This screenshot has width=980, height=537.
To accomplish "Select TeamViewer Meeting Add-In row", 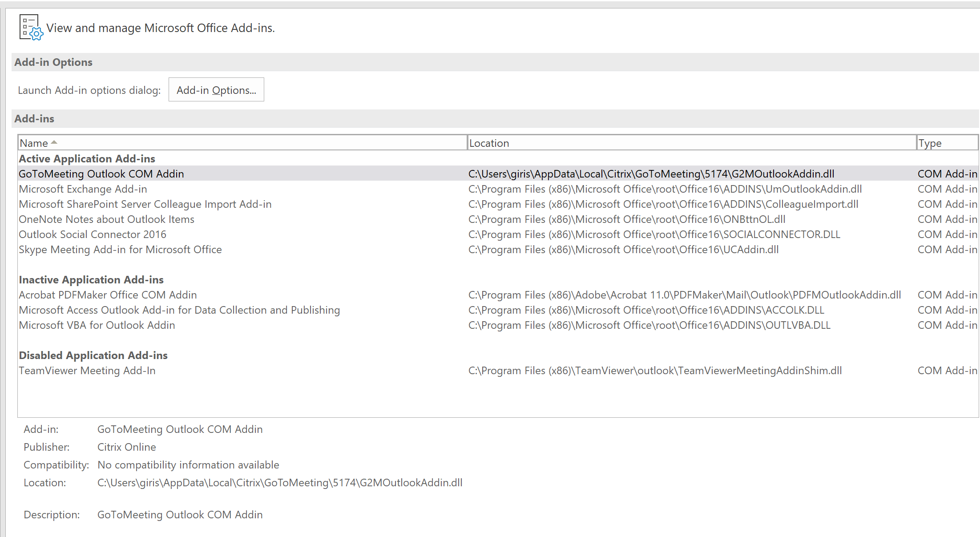I will tap(498, 370).
